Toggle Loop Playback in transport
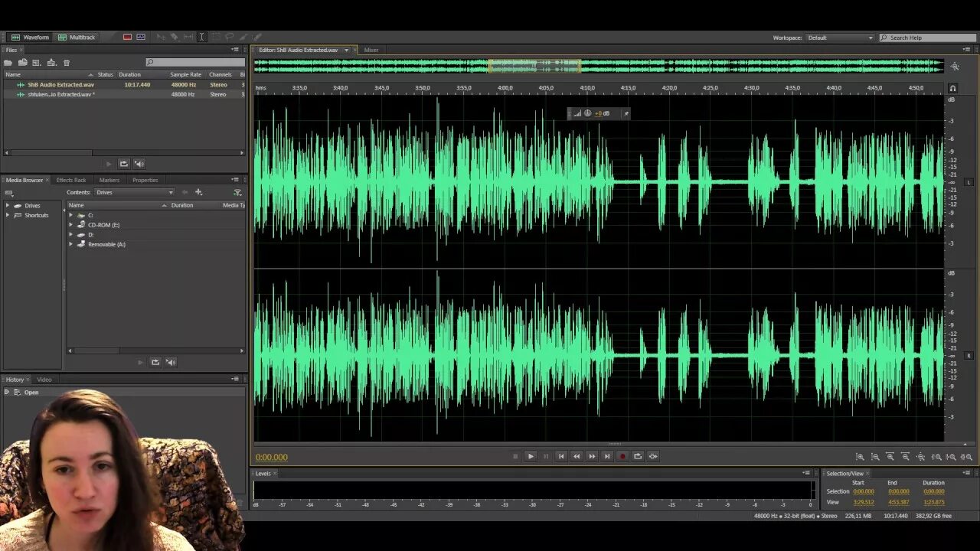 638,456
